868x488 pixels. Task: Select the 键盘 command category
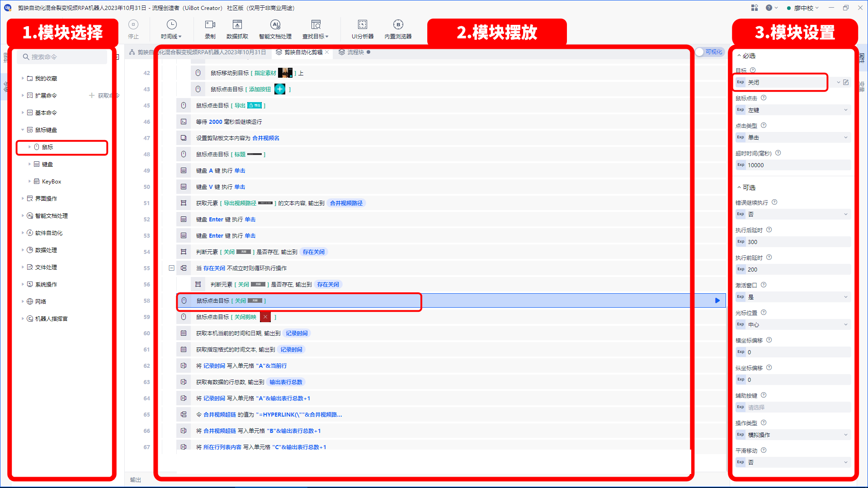point(47,164)
